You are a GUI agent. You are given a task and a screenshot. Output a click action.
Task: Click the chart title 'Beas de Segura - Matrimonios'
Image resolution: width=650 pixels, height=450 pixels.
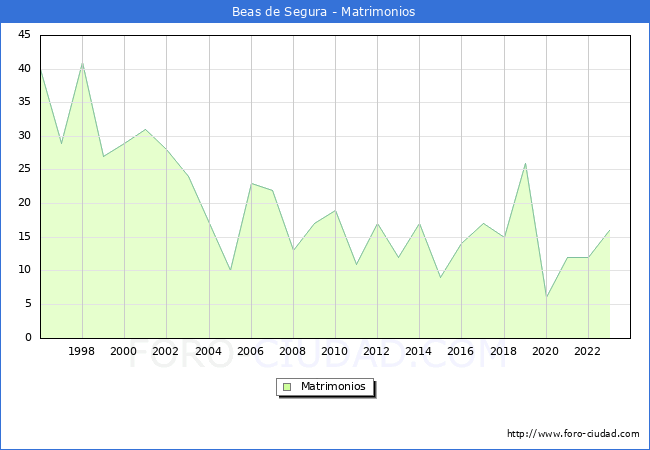[323, 12]
